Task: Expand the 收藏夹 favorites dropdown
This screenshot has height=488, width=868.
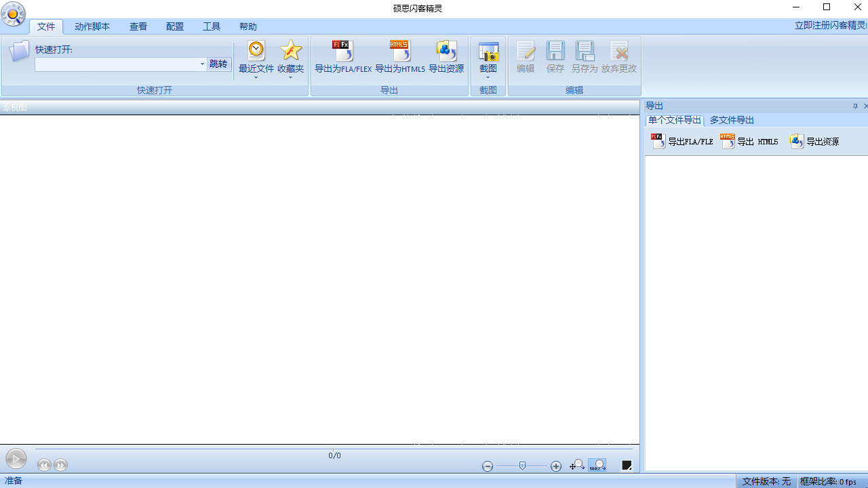Action: click(290, 77)
